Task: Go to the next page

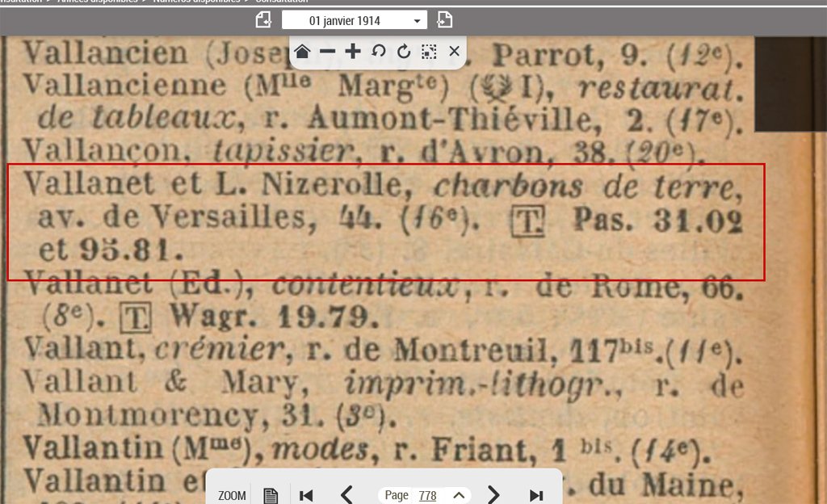Action: point(493,495)
